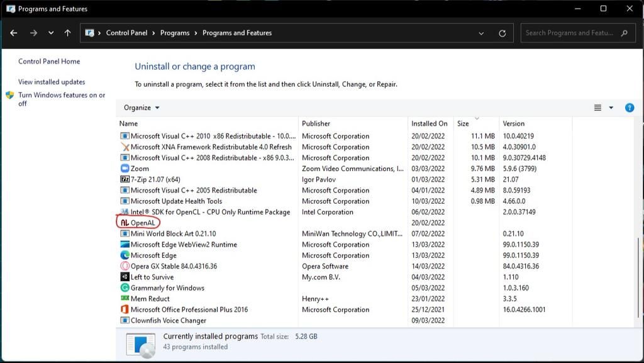Image resolution: width=644 pixels, height=363 pixels.
Task: Select the OpenAL program icon
Action: pos(125,223)
